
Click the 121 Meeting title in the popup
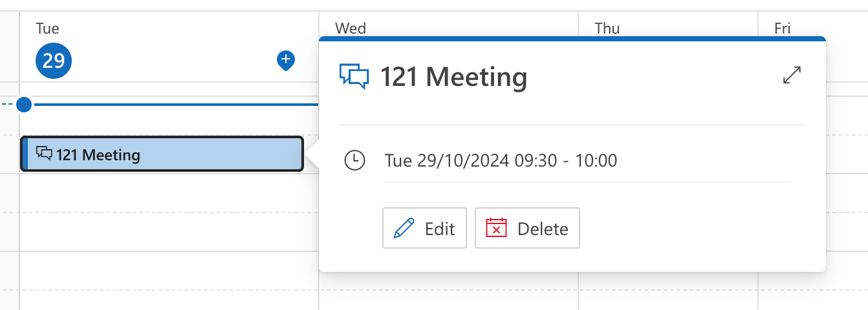[453, 77]
